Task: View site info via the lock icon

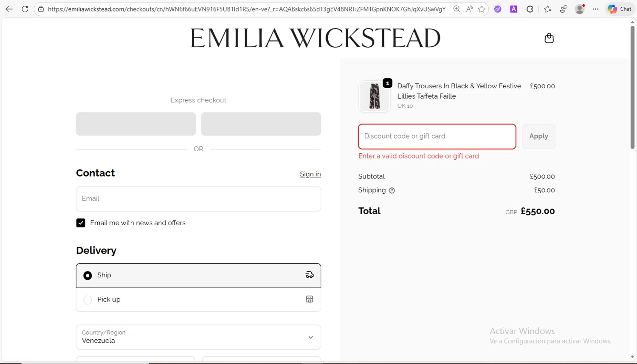Action: point(41,9)
